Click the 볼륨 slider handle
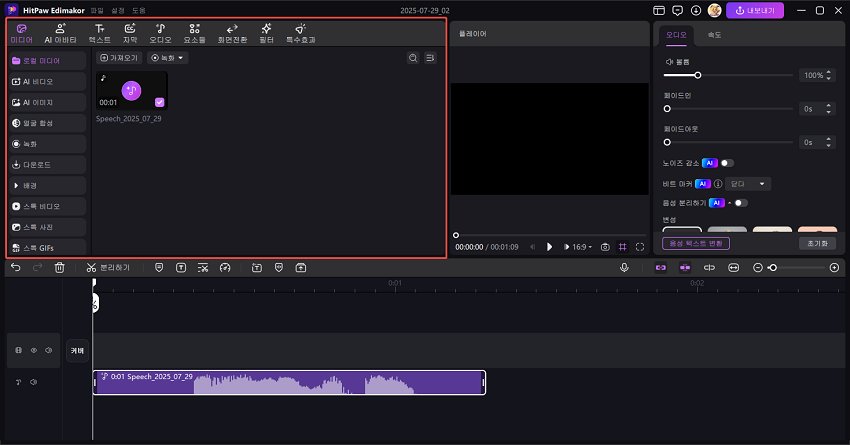Viewport: 850px width, 445px height. tap(697, 75)
